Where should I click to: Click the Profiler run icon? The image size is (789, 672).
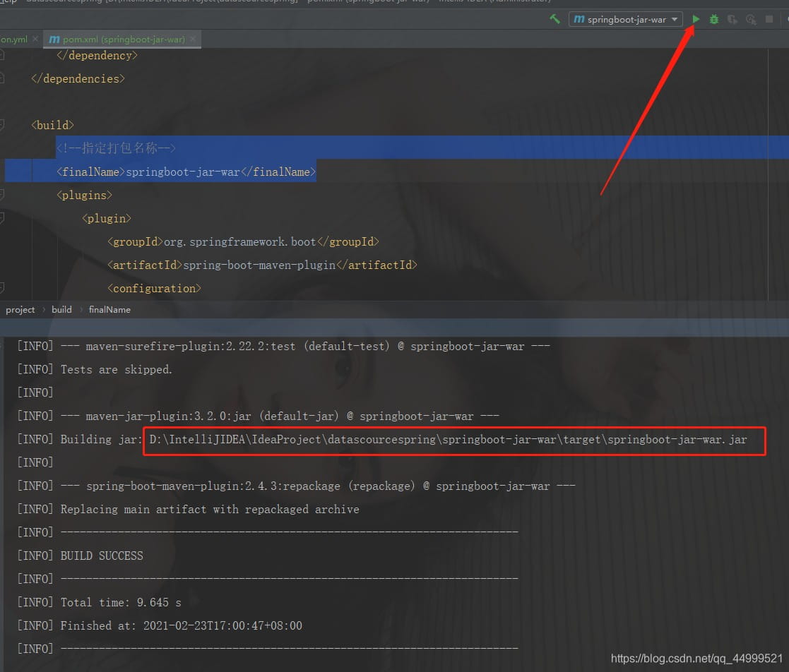click(x=751, y=20)
